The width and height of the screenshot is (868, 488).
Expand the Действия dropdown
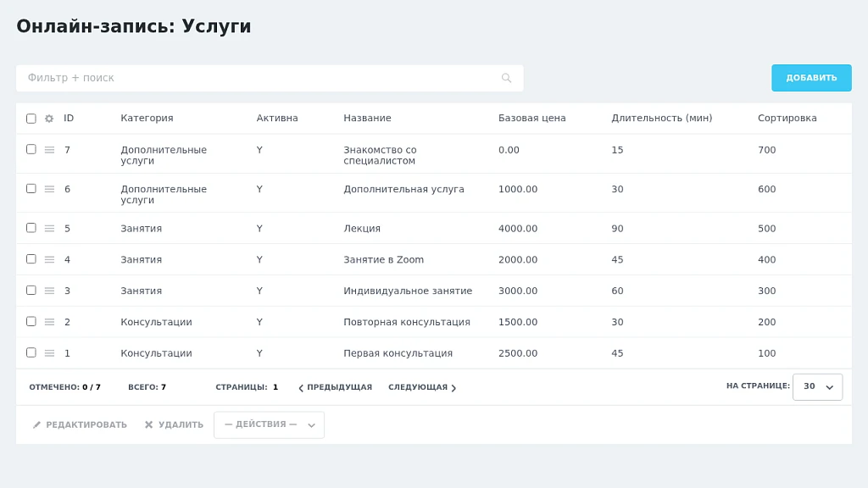point(269,425)
